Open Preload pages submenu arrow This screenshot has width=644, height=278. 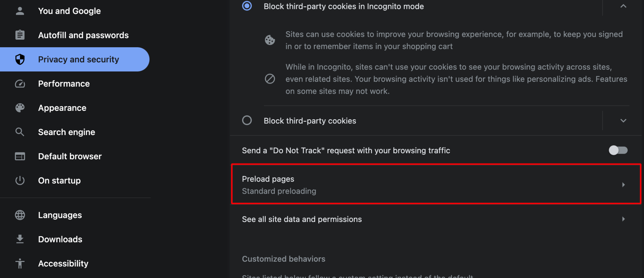click(623, 185)
